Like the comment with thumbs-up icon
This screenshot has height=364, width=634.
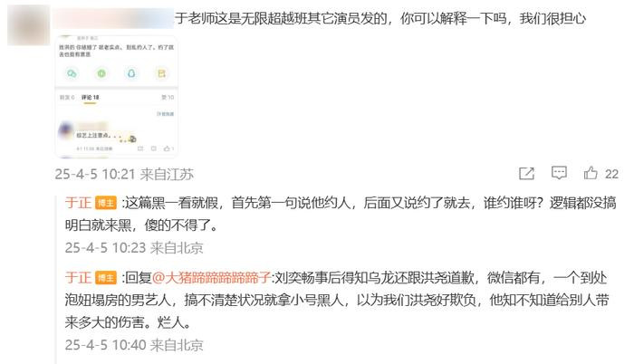(591, 173)
